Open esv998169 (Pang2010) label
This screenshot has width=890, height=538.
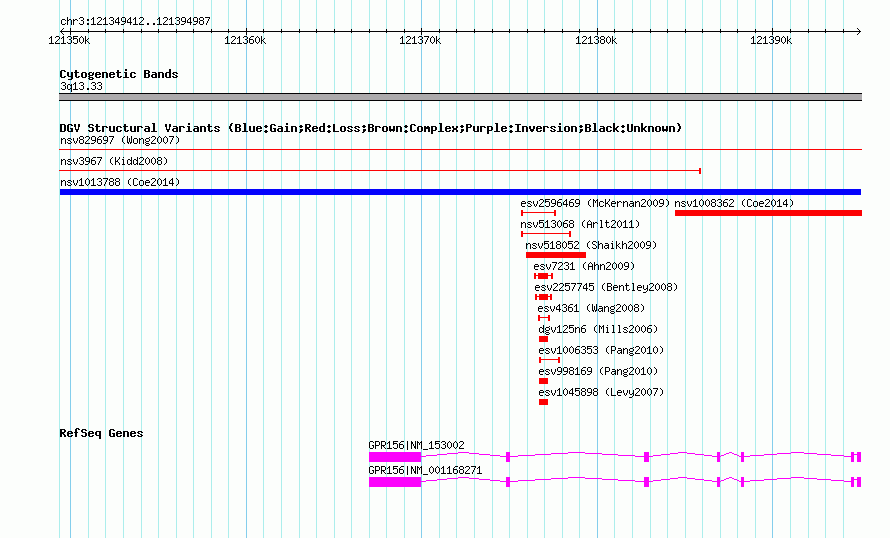(x=598, y=371)
